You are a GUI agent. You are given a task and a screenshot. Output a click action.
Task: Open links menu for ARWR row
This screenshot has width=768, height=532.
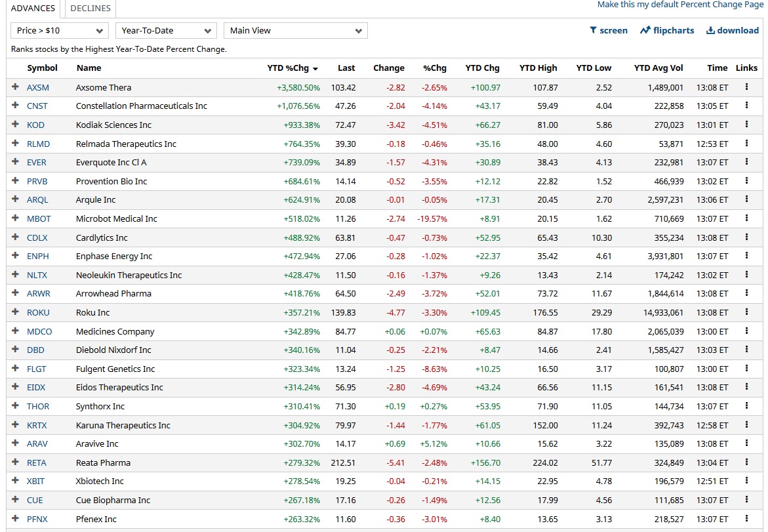click(x=746, y=293)
